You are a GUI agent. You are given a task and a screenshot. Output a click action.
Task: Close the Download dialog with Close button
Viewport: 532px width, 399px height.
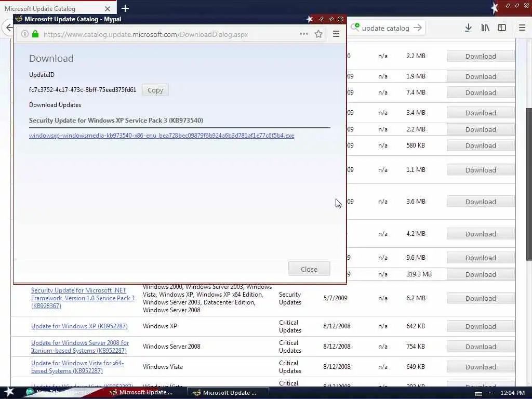point(309,269)
